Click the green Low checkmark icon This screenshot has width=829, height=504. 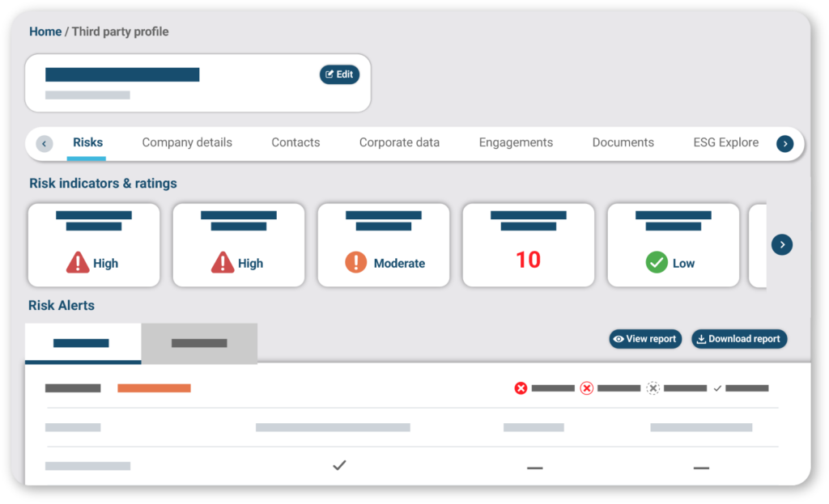click(657, 263)
